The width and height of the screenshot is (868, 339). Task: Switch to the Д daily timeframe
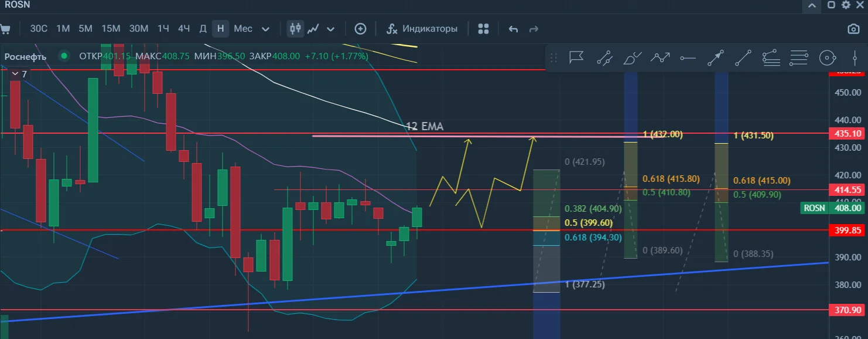(203, 29)
